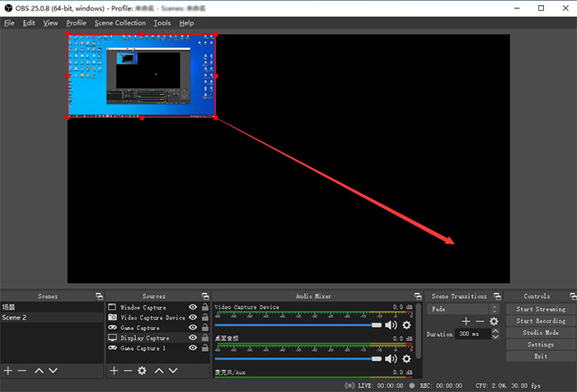This screenshot has width=577, height=392.
Task: Undock the Scene Transitions panel
Action: point(497,296)
